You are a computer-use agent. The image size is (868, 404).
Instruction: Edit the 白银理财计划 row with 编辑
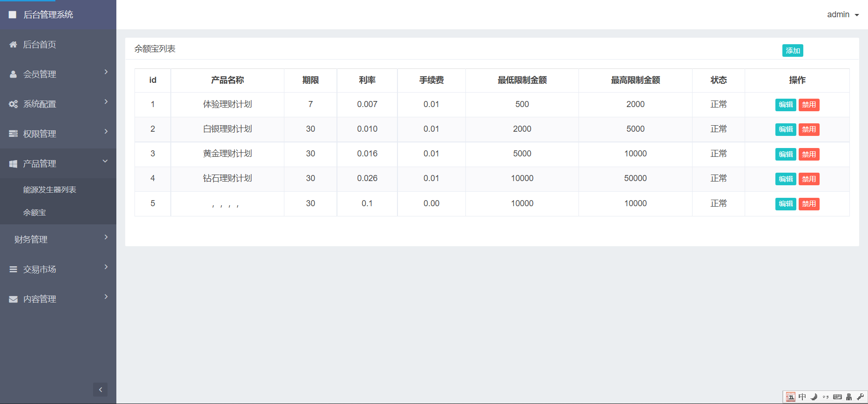coord(786,129)
